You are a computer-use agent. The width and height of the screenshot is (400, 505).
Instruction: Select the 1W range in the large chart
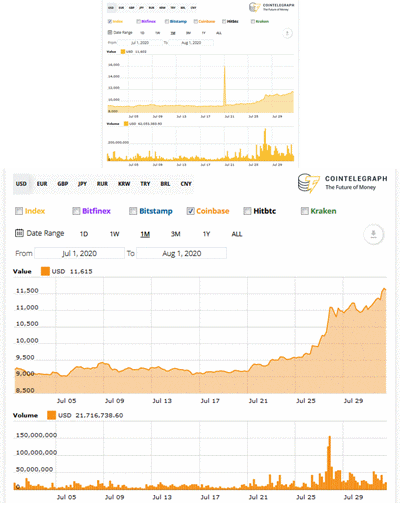[x=114, y=234]
